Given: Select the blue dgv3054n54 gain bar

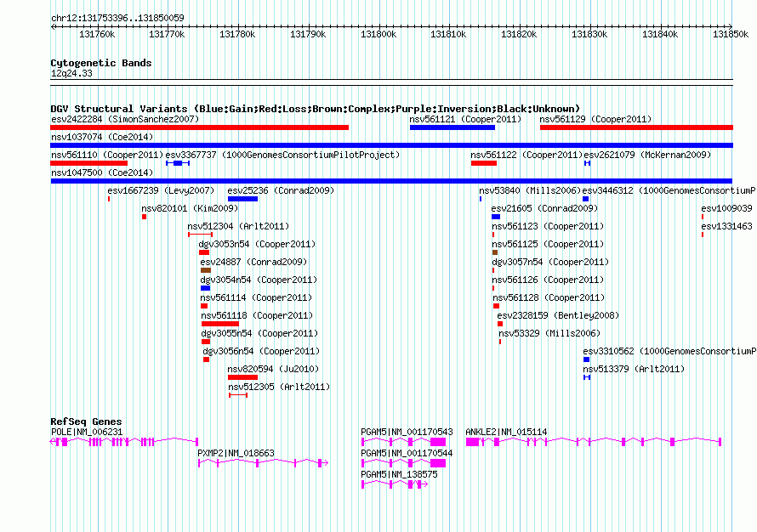Looking at the screenshot, I should tap(205, 288).
